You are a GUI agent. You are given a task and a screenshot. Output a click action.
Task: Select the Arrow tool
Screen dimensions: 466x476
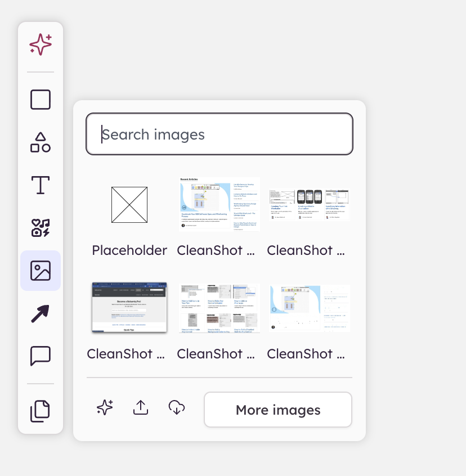coord(41,313)
